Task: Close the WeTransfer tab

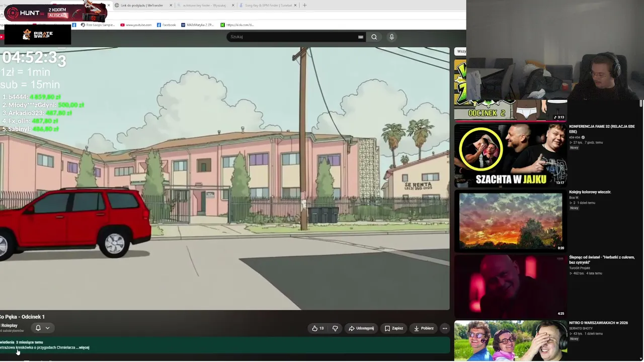Action: point(171,6)
